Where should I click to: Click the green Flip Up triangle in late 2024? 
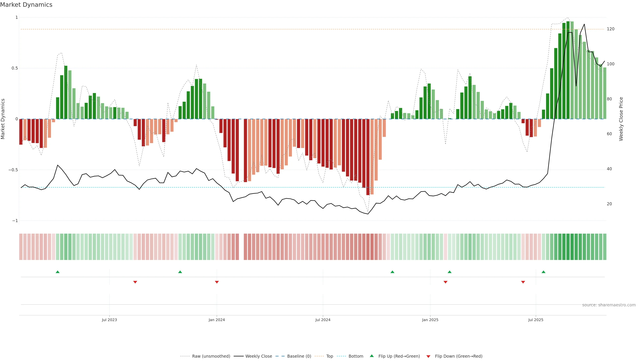tap(392, 272)
